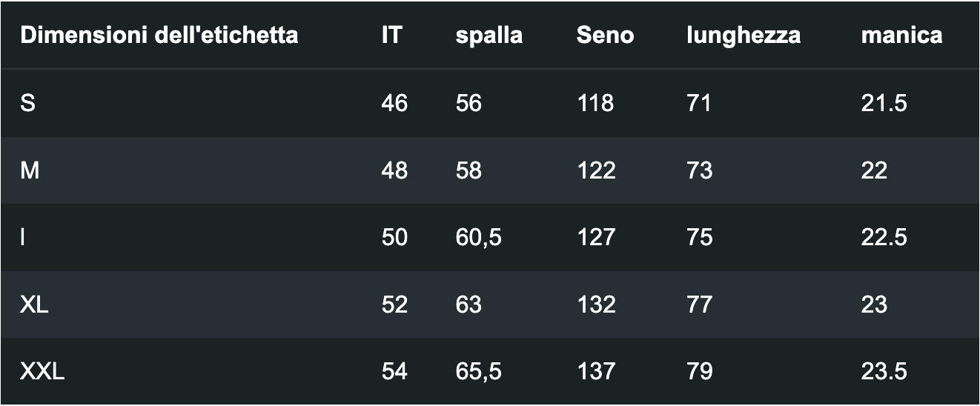Select the size 'S' row label

tap(27, 103)
